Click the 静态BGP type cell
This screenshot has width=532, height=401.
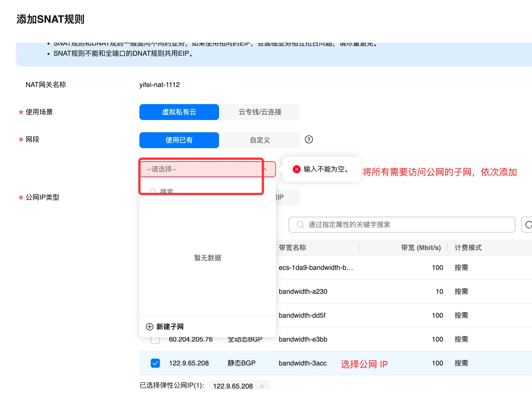pos(242,363)
